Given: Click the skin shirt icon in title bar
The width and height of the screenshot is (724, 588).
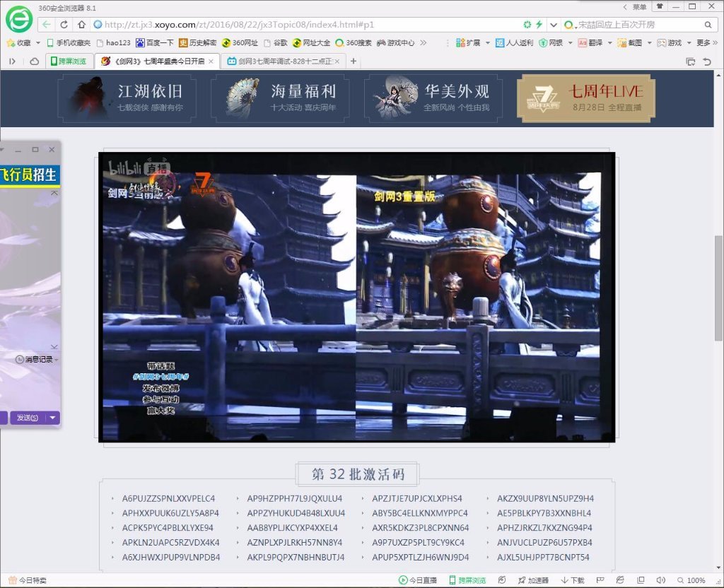Looking at the screenshot, I should click(x=660, y=6).
